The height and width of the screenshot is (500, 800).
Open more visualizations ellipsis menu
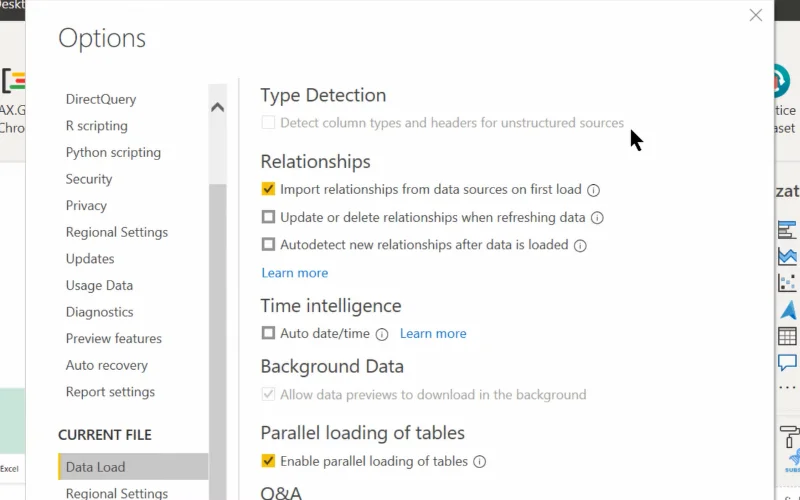click(787, 388)
